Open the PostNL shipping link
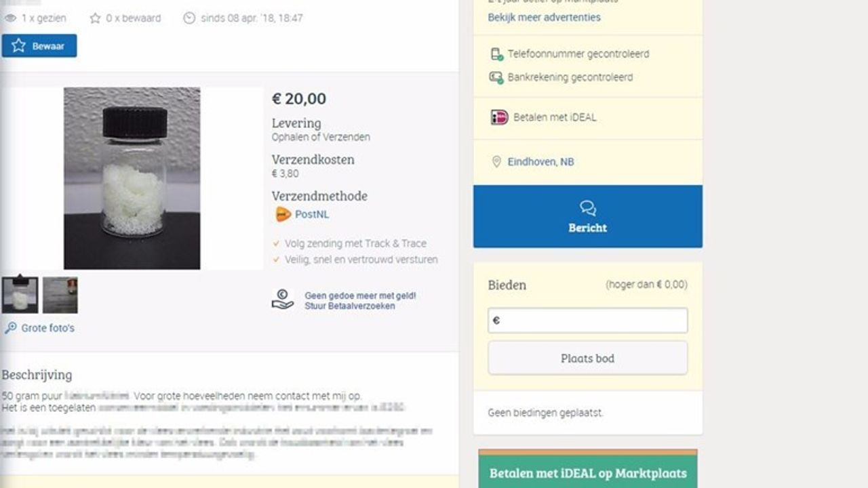Screen dimensions: 868x488 point(312,215)
